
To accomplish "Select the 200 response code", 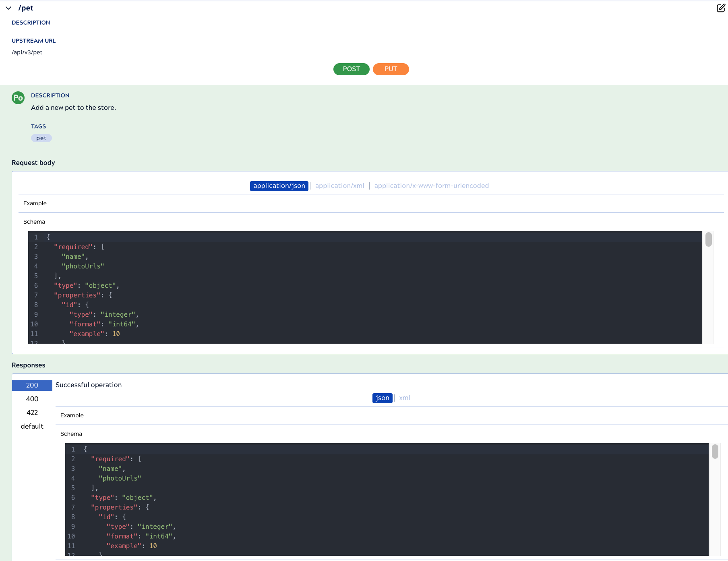I will [32, 385].
